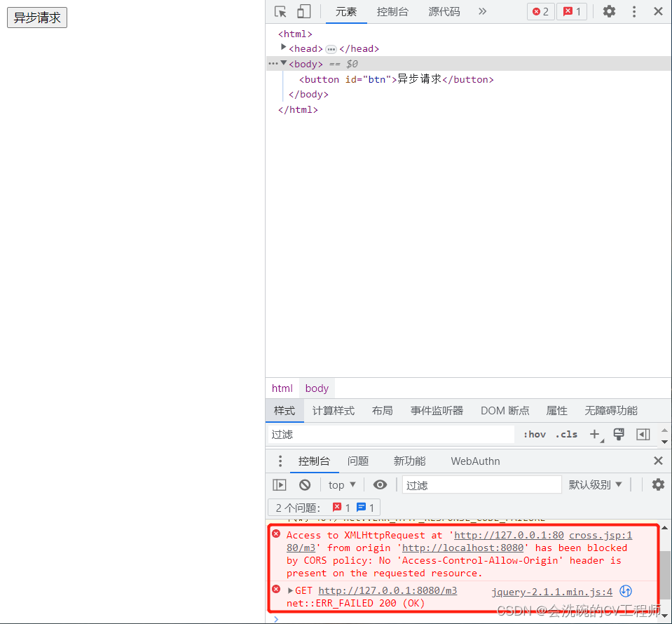
Task: Open the 属性 tab
Action: pyautogui.click(x=556, y=411)
